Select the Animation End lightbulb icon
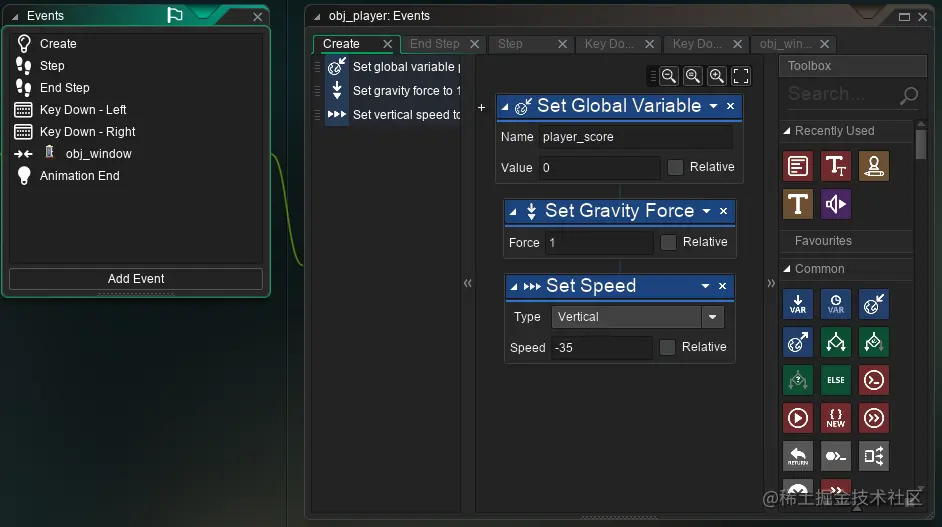Viewport: 942px width, 527px height. [x=24, y=175]
